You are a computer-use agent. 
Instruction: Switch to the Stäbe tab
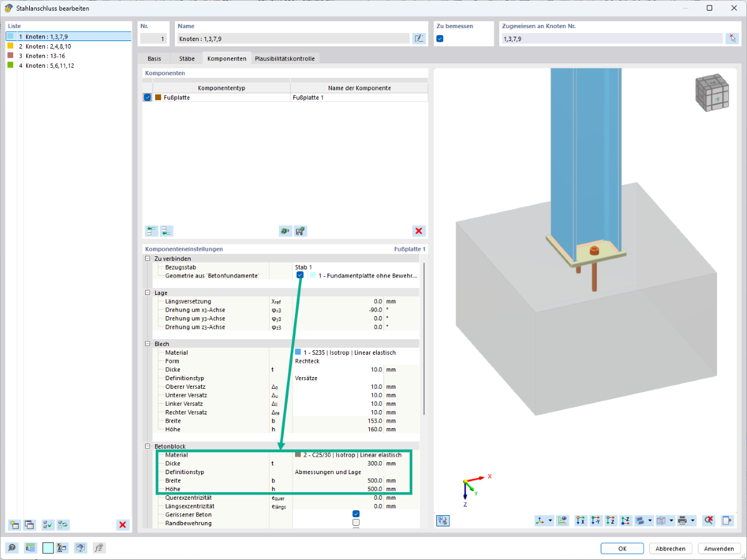pyautogui.click(x=187, y=58)
